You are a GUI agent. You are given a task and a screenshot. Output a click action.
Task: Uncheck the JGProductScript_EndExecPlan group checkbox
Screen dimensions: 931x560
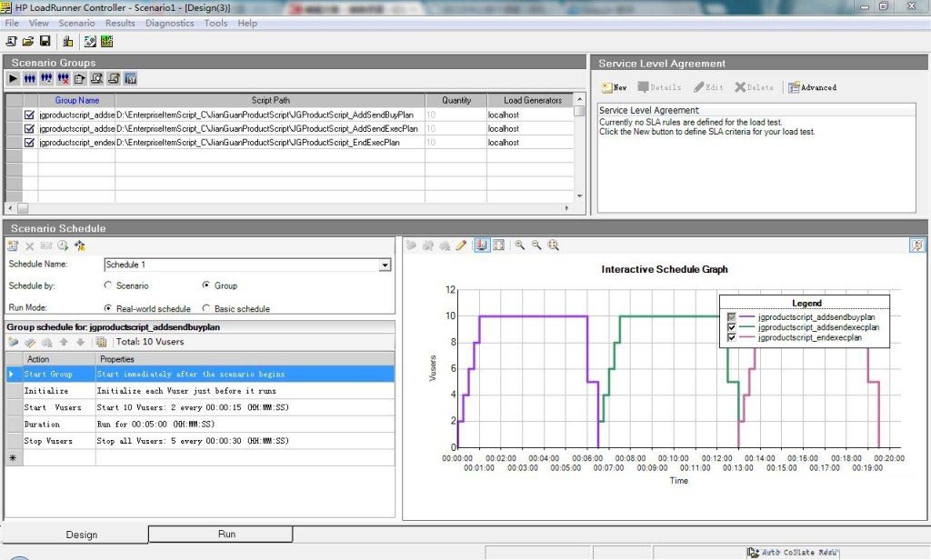tap(29, 143)
